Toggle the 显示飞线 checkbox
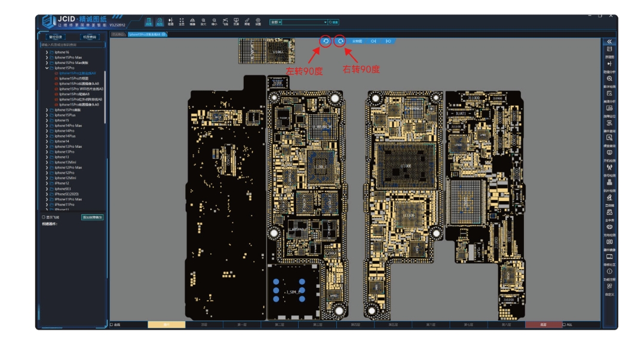Viewport: 644px width, 341px height. (44, 217)
